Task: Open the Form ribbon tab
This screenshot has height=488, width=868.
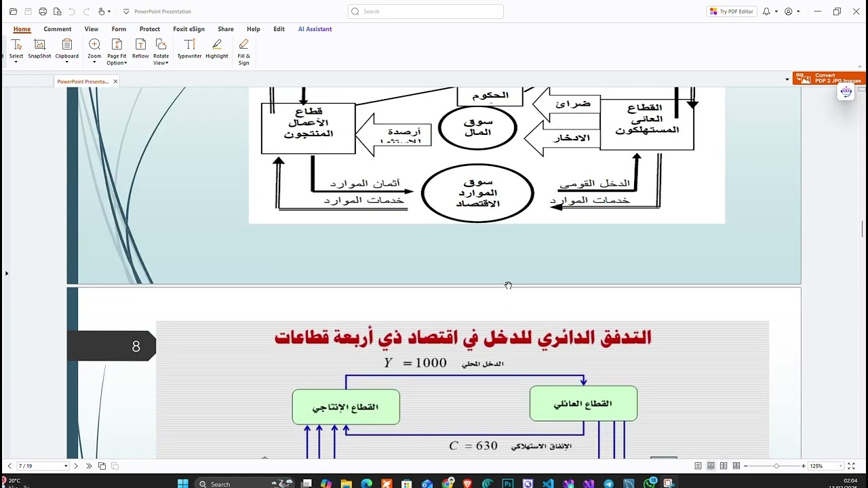Action: 119,29
